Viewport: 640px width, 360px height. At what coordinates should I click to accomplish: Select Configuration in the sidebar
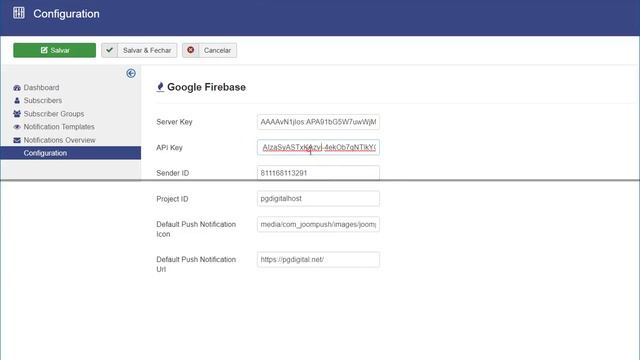pyautogui.click(x=71, y=153)
